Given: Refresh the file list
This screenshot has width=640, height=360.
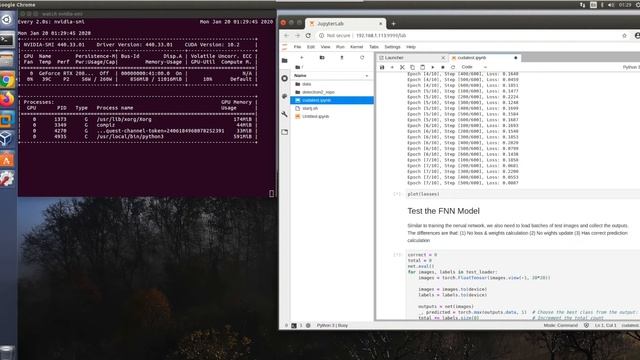Looking at the screenshot, I should [362, 58].
